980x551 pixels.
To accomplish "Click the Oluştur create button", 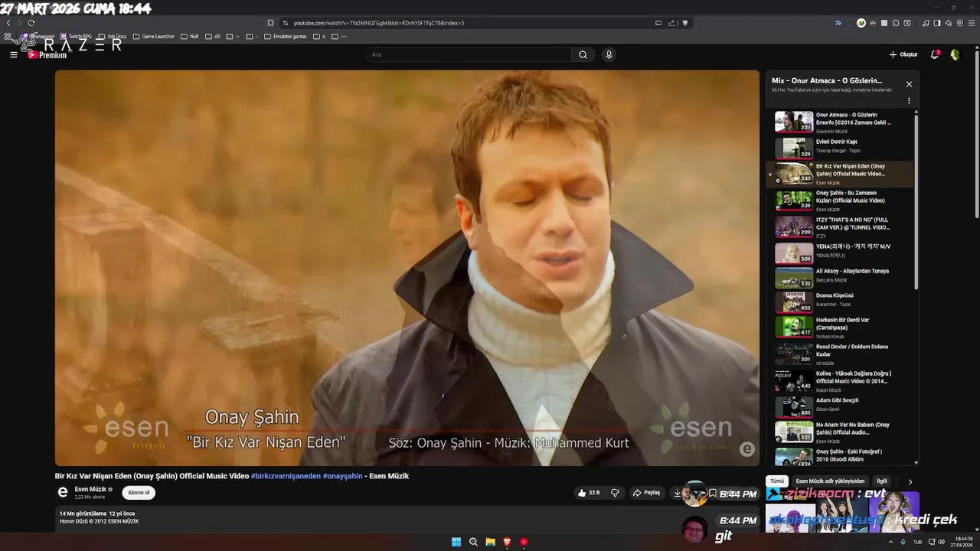I will point(903,54).
